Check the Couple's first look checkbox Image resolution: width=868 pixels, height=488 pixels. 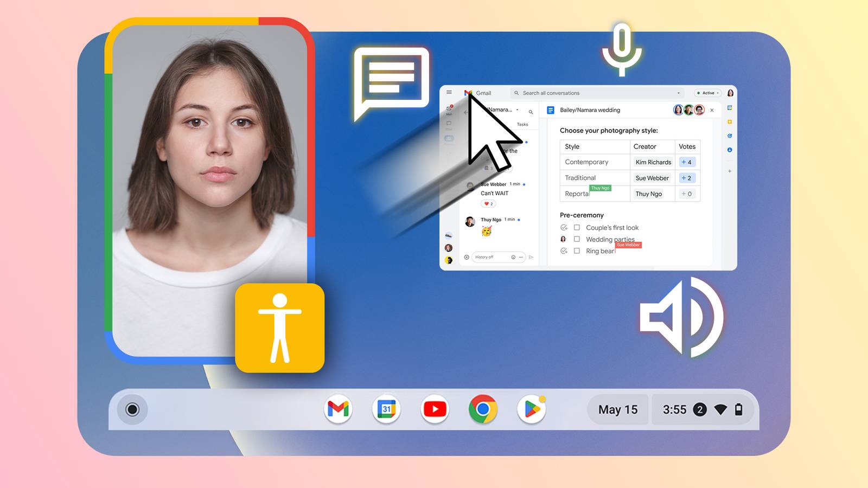coord(576,228)
